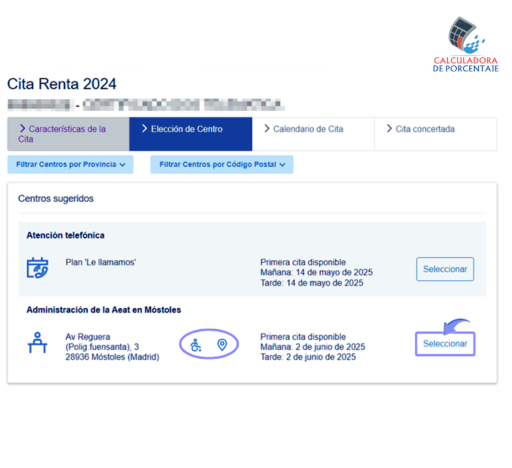
Task: Select the Móstoles Aeat administration center
Action: tap(445, 344)
